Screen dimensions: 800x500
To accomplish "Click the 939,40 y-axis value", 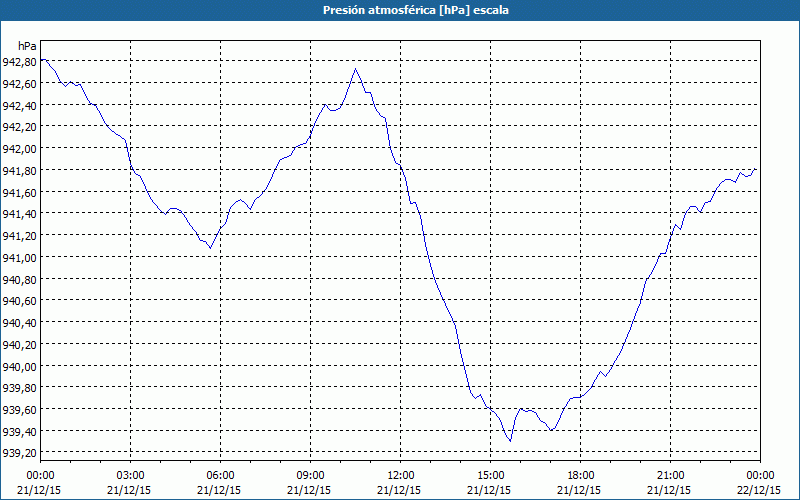I will 19,431.
